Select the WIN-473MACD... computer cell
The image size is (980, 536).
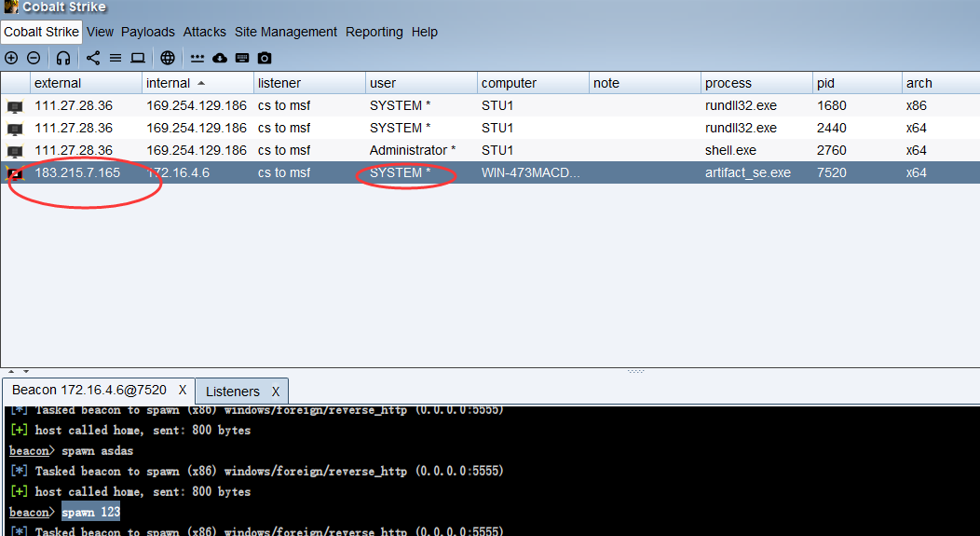[x=531, y=172]
